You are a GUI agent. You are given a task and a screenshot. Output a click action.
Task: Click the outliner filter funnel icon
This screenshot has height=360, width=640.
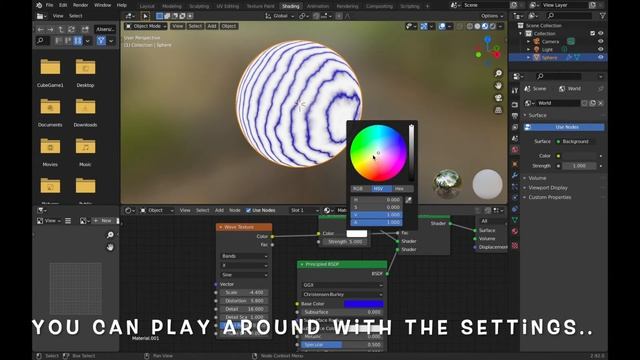pyautogui.click(x=602, y=16)
